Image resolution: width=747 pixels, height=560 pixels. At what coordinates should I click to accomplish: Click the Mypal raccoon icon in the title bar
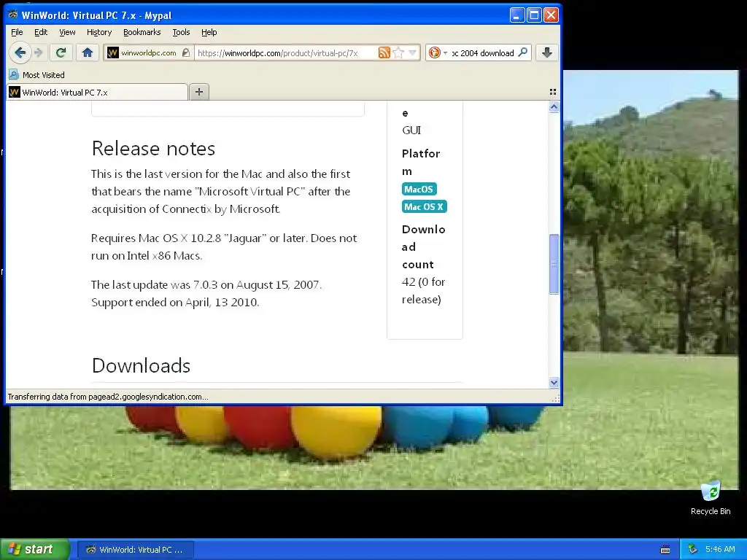[13, 15]
